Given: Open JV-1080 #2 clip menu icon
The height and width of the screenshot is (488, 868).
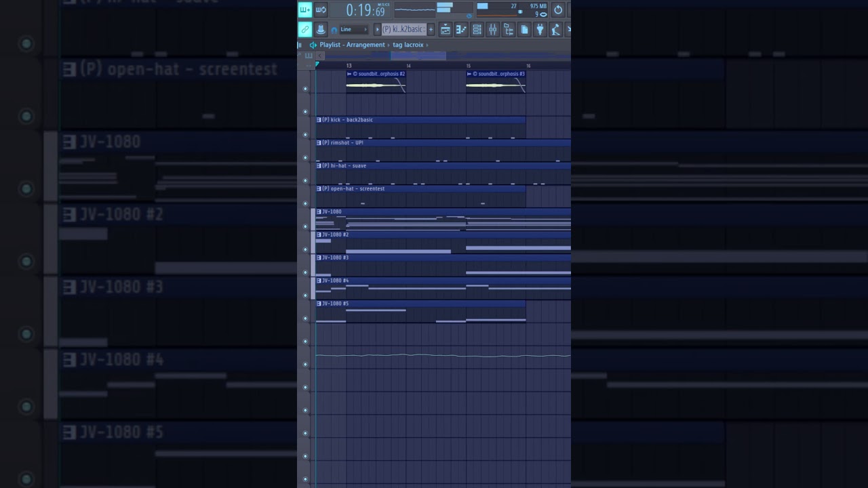Looking at the screenshot, I should pos(319,235).
